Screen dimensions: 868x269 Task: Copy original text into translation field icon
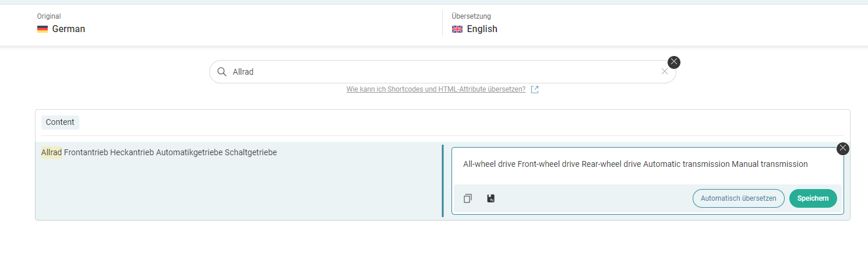point(468,198)
